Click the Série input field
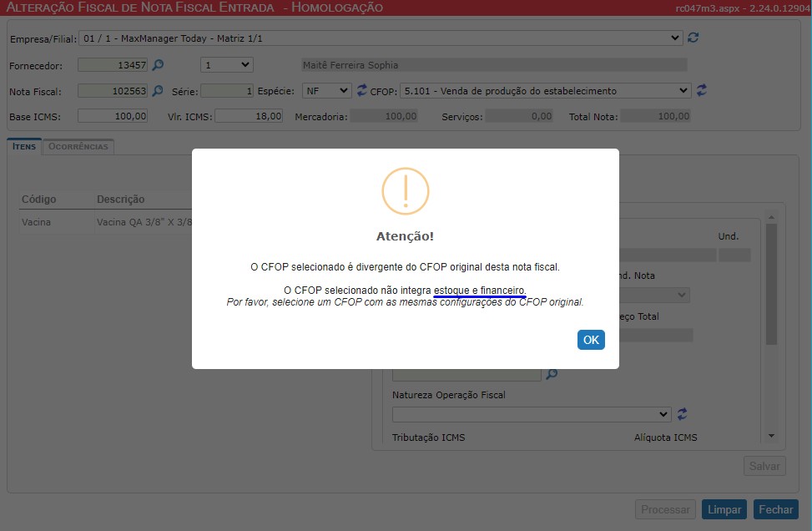812x531 pixels. pyautogui.click(x=227, y=91)
